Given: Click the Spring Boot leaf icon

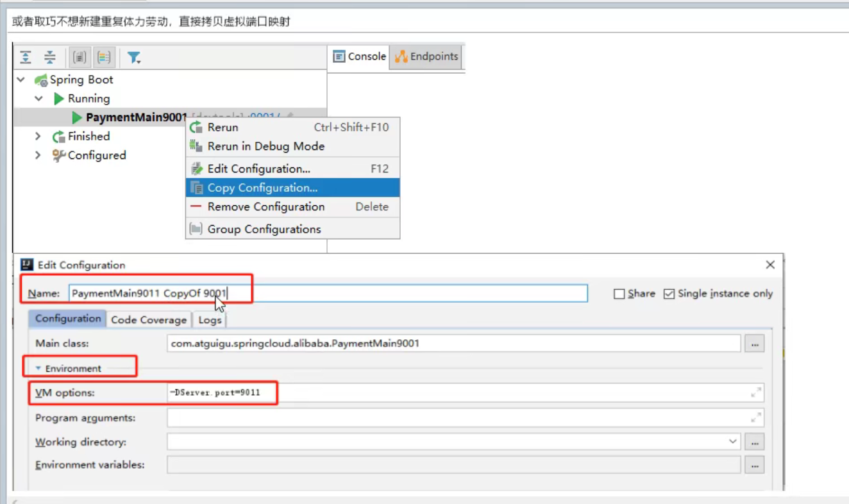Looking at the screenshot, I should (41, 80).
